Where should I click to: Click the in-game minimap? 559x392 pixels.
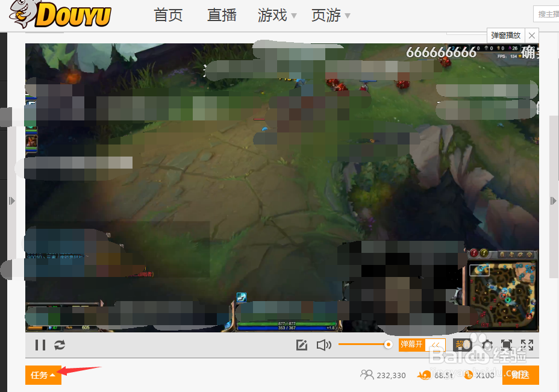tap(502, 295)
